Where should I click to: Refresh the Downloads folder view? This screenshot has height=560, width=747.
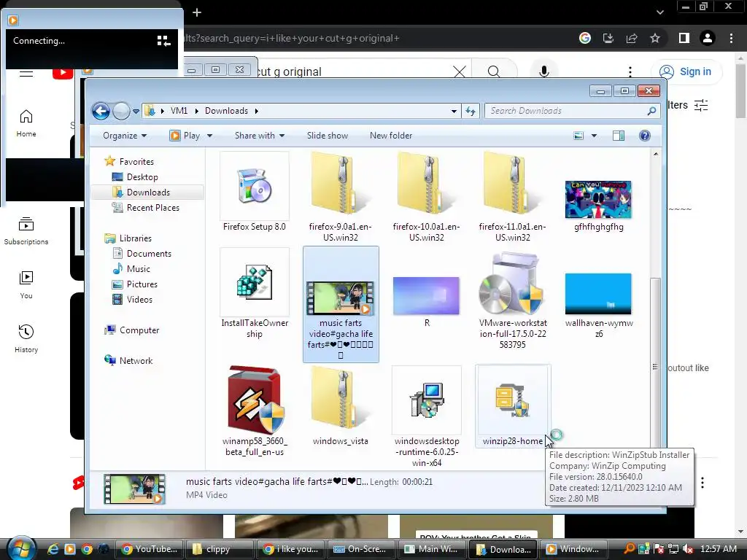471,111
